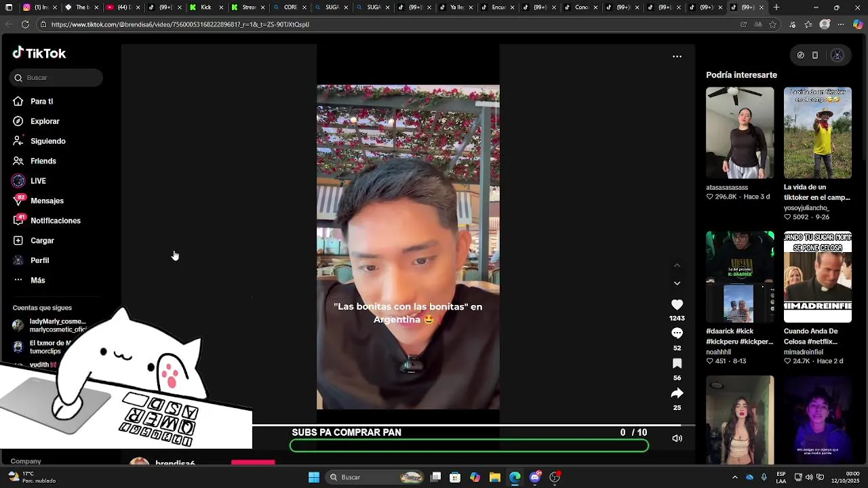Open Discord from the taskbar
The width and height of the screenshot is (868, 488).
[535, 477]
